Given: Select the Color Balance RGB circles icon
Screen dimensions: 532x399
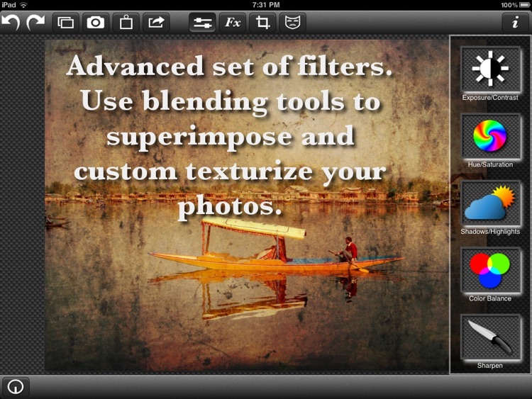Looking at the screenshot, I should coord(490,270).
